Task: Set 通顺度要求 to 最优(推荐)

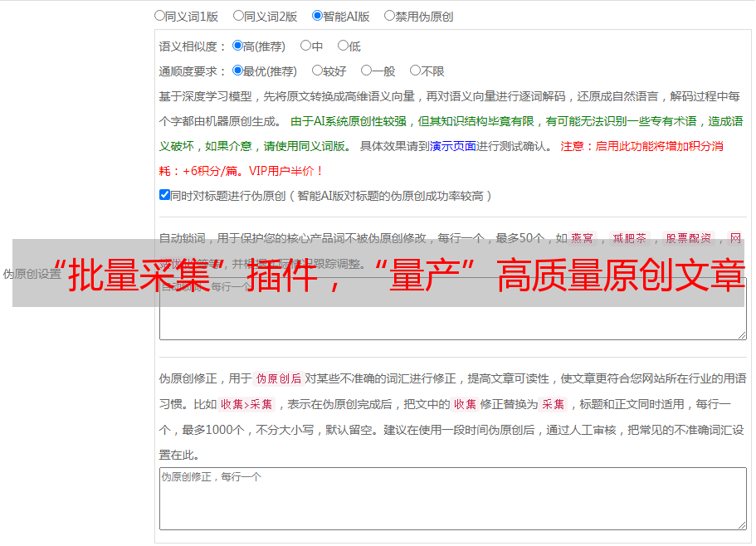Action: 237,71
